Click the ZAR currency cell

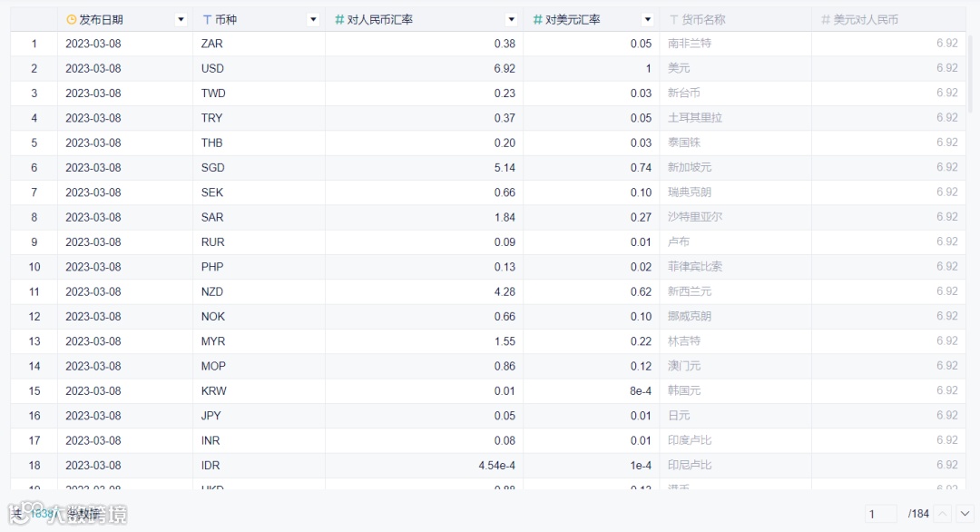click(x=259, y=44)
